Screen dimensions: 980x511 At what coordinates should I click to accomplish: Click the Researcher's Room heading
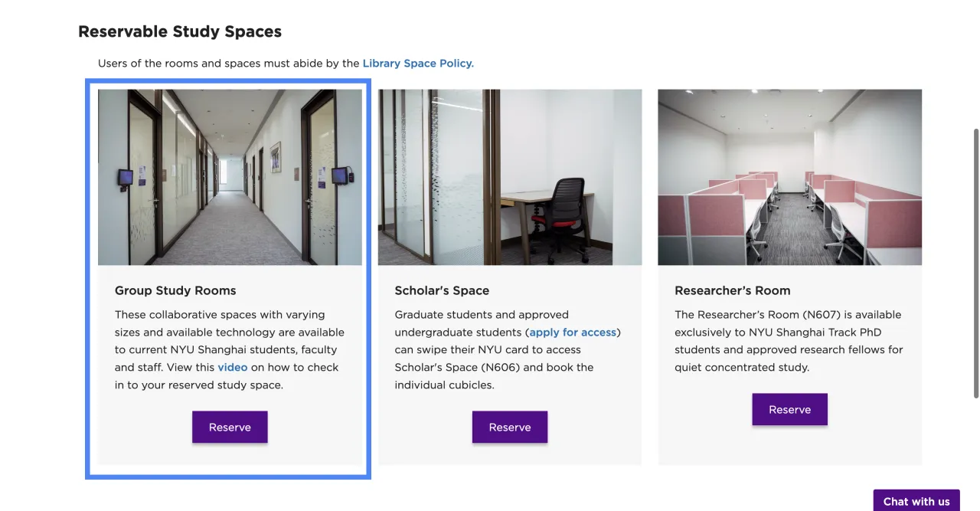tap(732, 290)
